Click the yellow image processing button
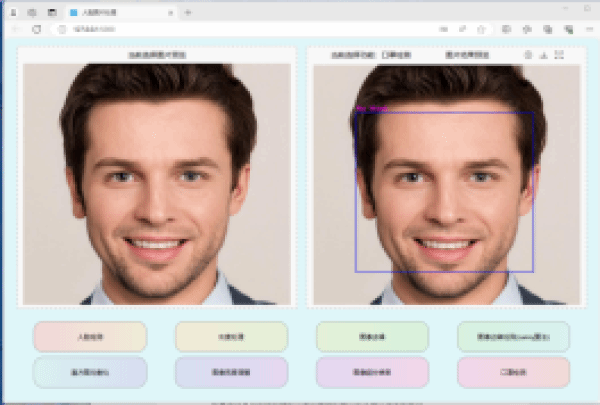This screenshot has width=600, height=405. click(x=231, y=337)
